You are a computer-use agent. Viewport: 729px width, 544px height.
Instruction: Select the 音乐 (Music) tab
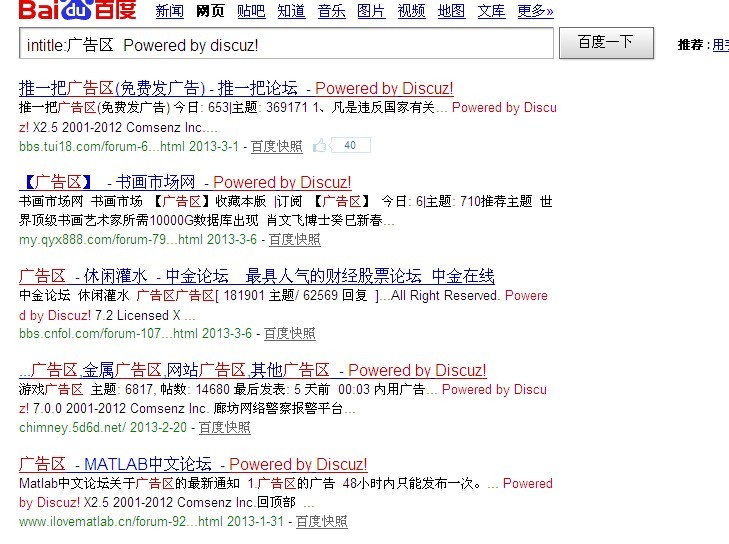pyautogui.click(x=331, y=12)
